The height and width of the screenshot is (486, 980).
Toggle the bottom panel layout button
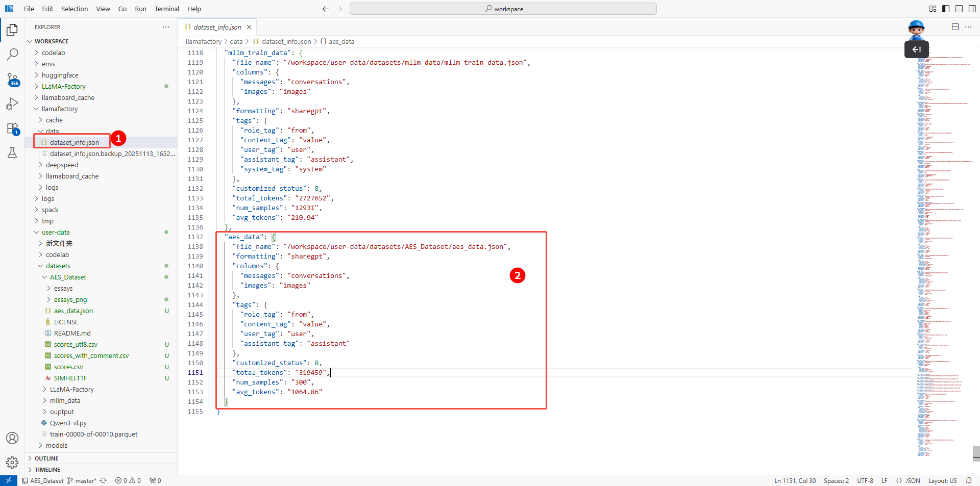[x=959, y=9]
